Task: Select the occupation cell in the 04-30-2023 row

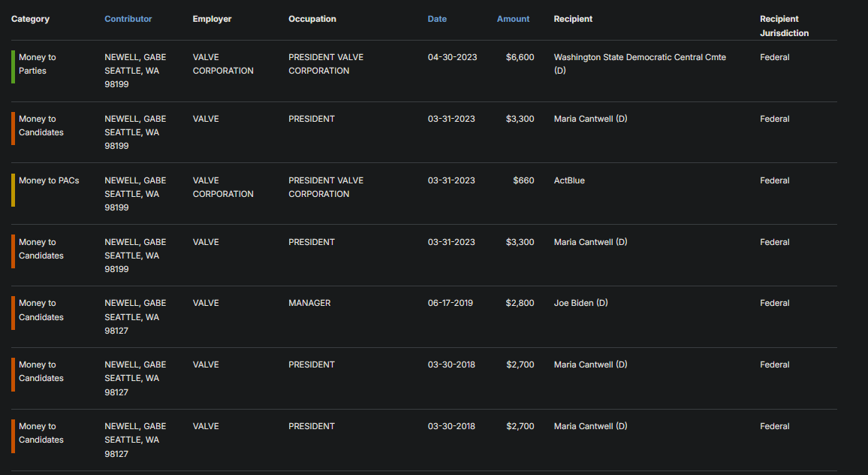Action: (326, 64)
